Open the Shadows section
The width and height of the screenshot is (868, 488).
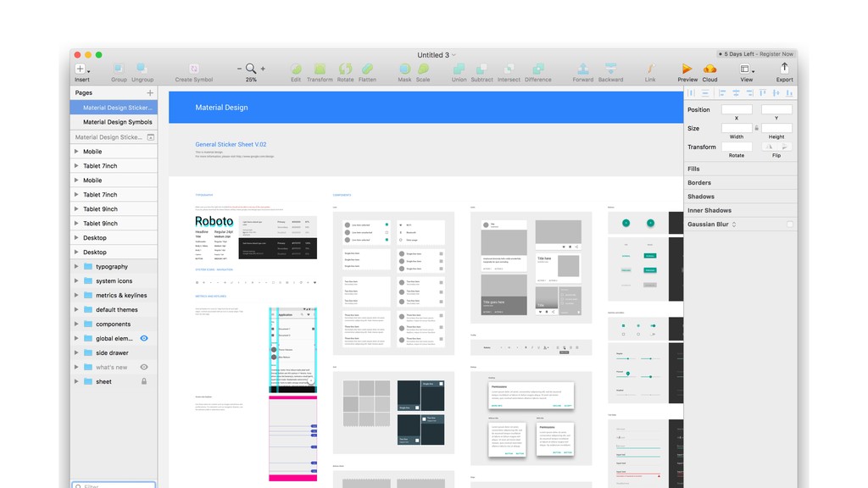741,197
